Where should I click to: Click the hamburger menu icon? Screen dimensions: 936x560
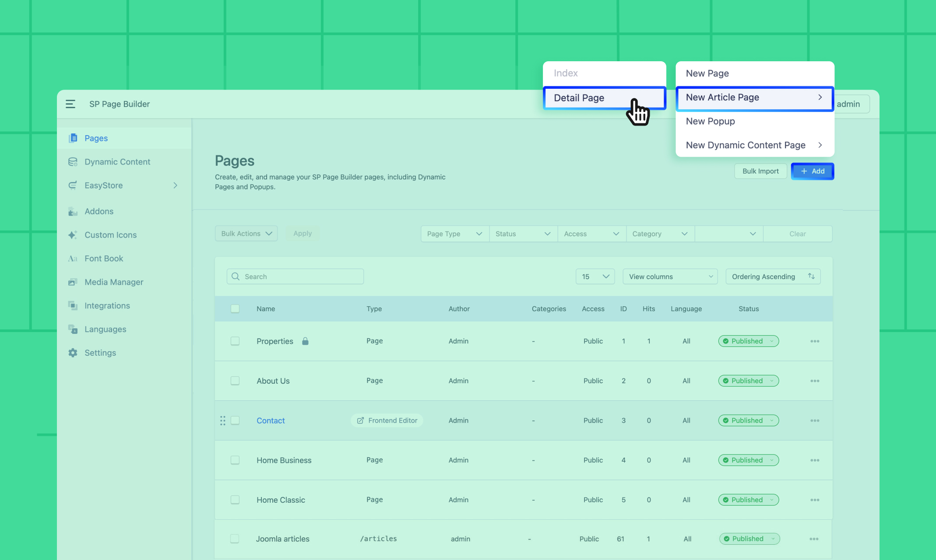pos(70,104)
